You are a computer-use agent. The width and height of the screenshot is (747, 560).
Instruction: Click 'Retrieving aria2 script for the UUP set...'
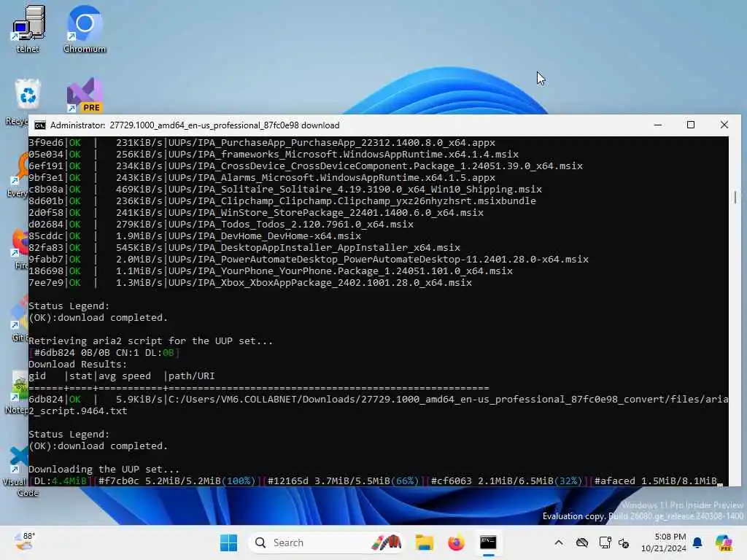(150, 341)
